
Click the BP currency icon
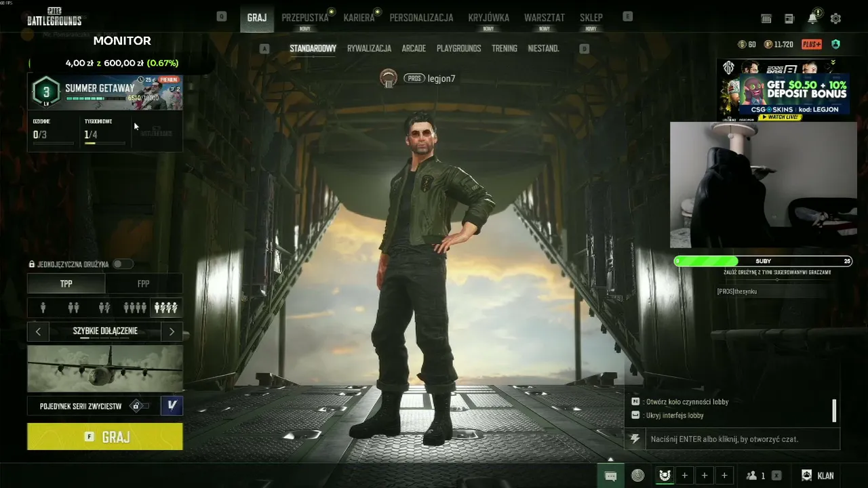pyautogui.click(x=768, y=44)
